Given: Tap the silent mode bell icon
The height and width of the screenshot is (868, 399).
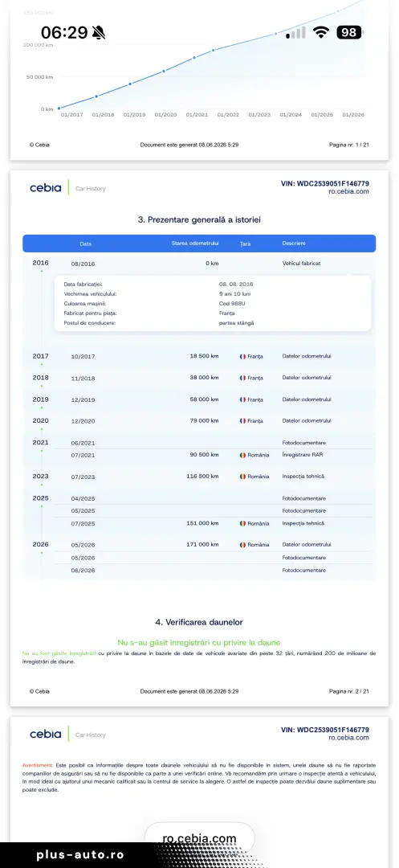Looking at the screenshot, I should (x=99, y=33).
